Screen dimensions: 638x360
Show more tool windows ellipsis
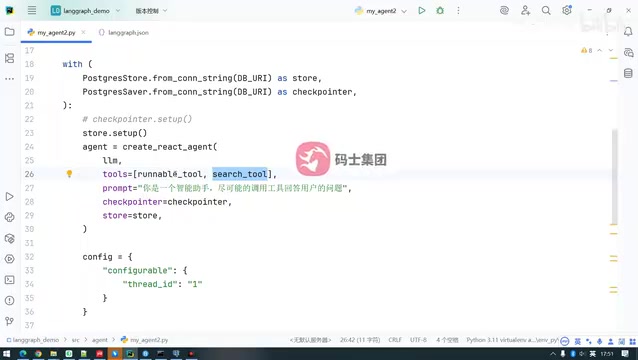tap(9, 79)
